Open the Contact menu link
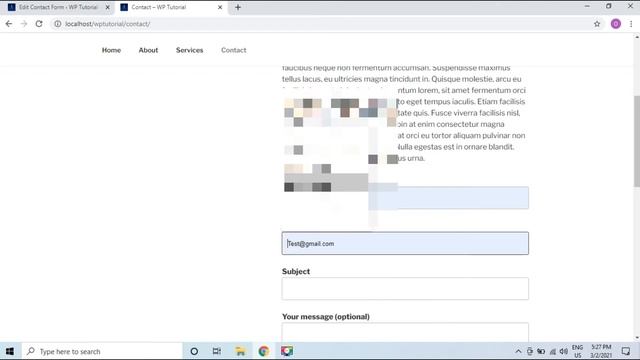This screenshot has height=360, width=640. point(233,50)
